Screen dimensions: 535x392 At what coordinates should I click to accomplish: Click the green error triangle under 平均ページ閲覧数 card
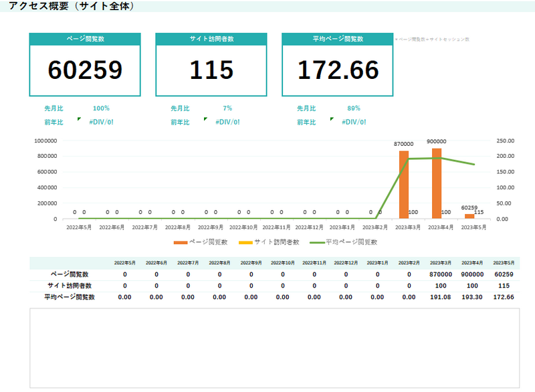point(332,119)
